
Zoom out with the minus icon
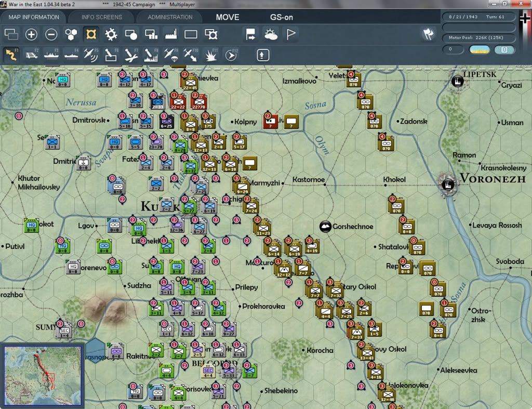pos(51,34)
